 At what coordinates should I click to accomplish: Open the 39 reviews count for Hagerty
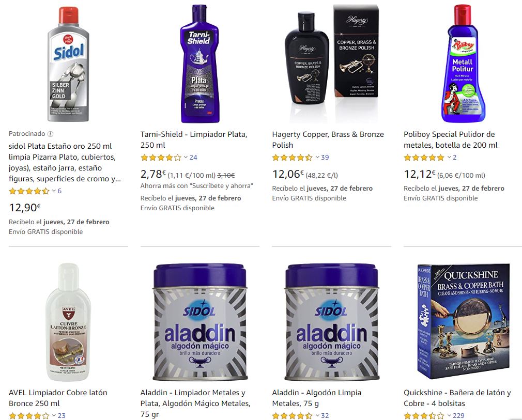click(x=325, y=158)
